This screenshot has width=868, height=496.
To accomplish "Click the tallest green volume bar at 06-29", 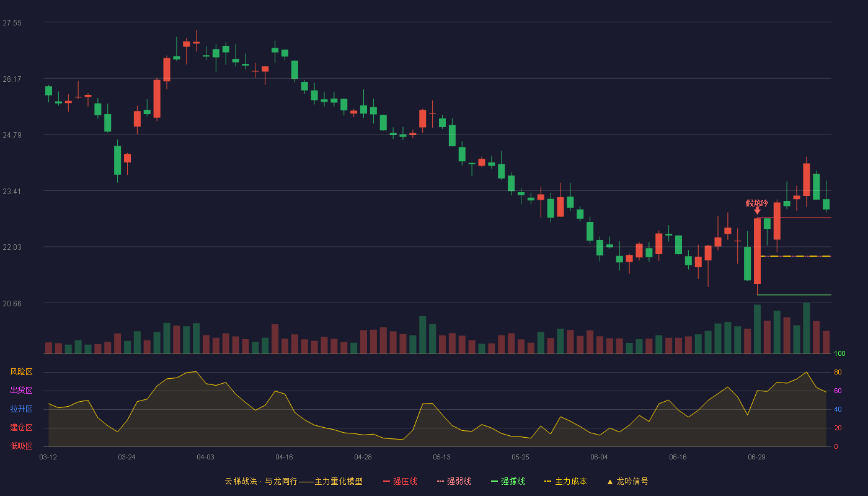I will coord(757,329).
